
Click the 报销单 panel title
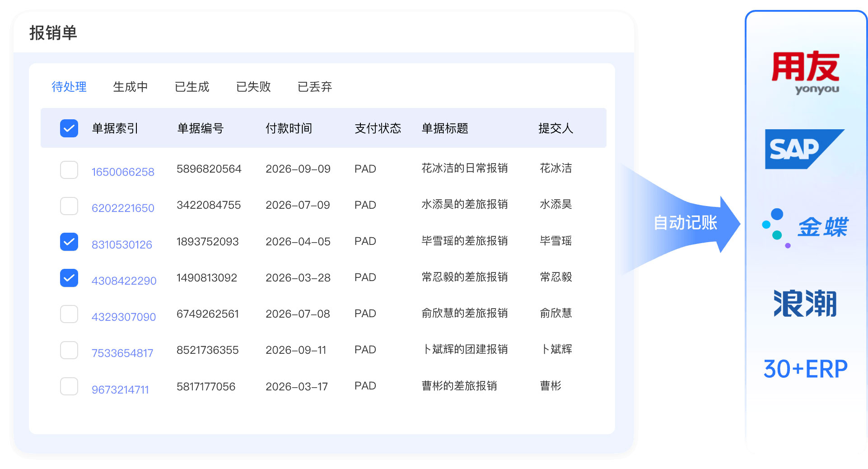(53, 33)
